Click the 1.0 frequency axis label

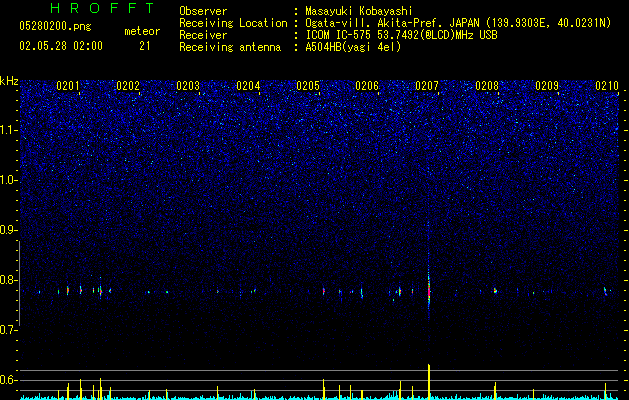click(x=9, y=180)
